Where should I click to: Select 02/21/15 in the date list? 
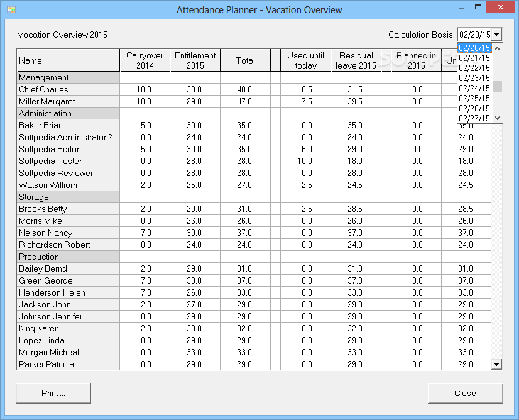pyautogui.click(x=474, y=58)
